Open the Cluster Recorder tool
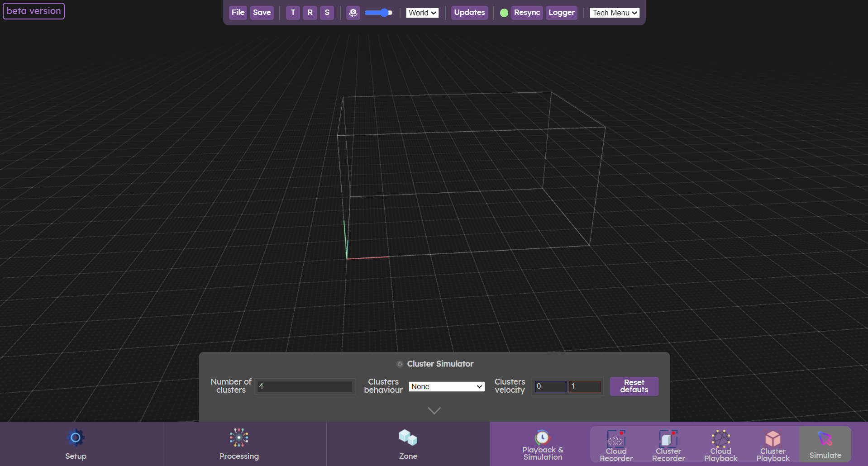This screenshot has height=466, width=868. pos(668,444)
